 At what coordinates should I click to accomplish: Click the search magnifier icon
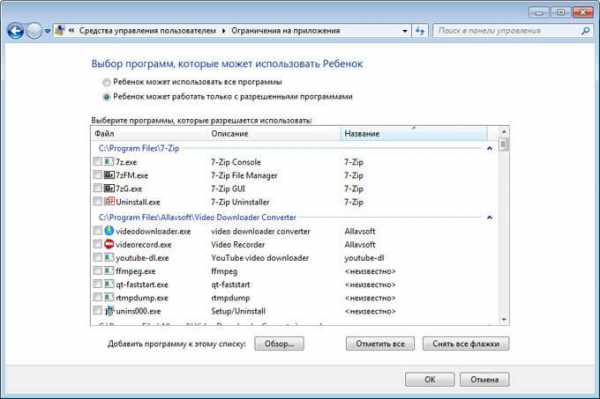click(x=585, y=31)
